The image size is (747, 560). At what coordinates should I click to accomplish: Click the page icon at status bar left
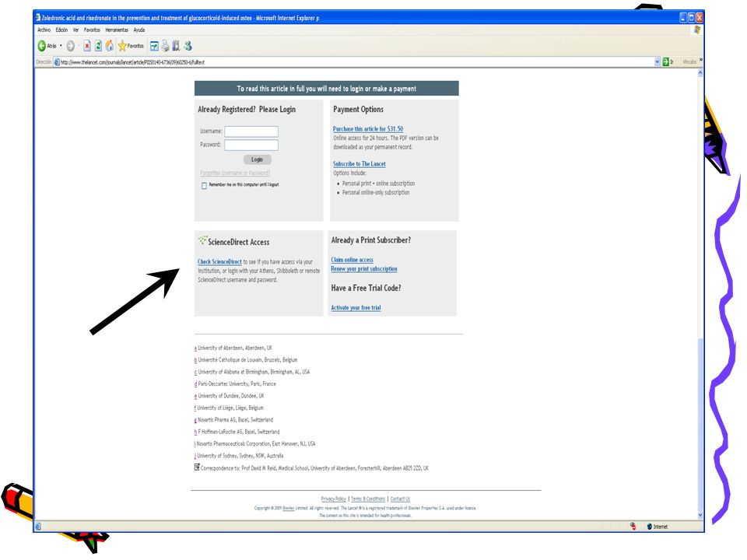pyautogui.click(x=39, y=527)
